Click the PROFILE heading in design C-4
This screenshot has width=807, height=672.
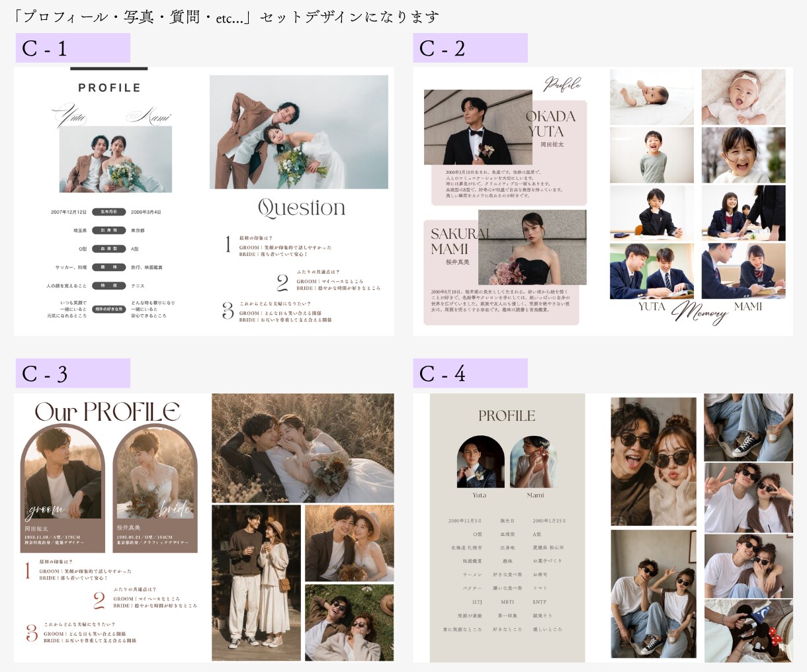[507, 415]
